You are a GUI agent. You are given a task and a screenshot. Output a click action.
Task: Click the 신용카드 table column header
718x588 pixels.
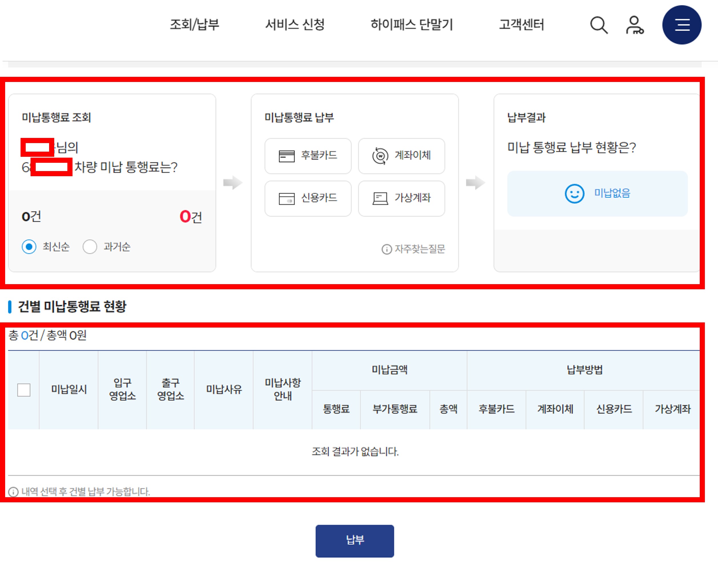pyautogui.click(x=614, y=409)
